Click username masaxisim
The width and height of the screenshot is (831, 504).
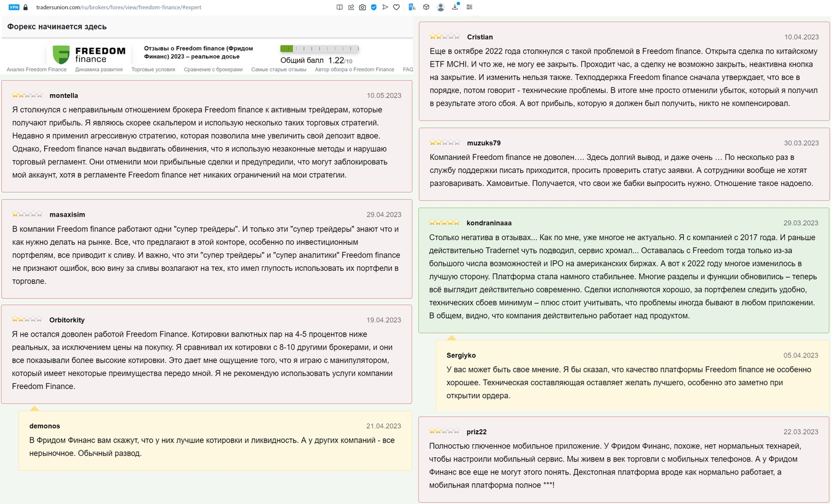coord(67,214)
